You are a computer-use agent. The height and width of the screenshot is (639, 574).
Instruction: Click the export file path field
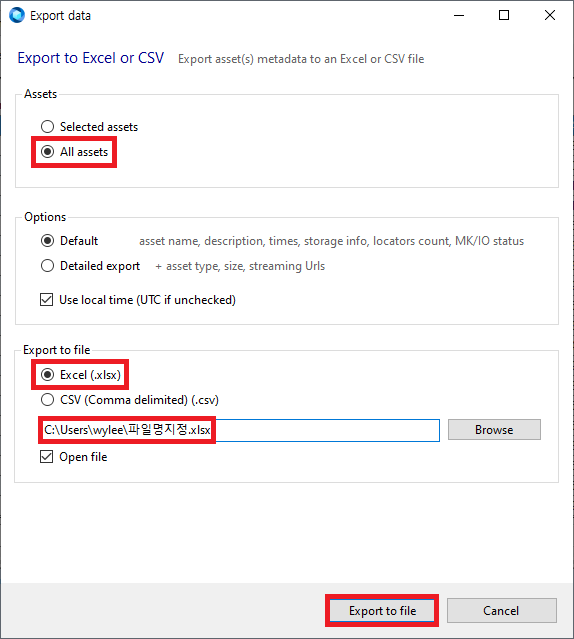pyautogui.click(x=240, y=430)
